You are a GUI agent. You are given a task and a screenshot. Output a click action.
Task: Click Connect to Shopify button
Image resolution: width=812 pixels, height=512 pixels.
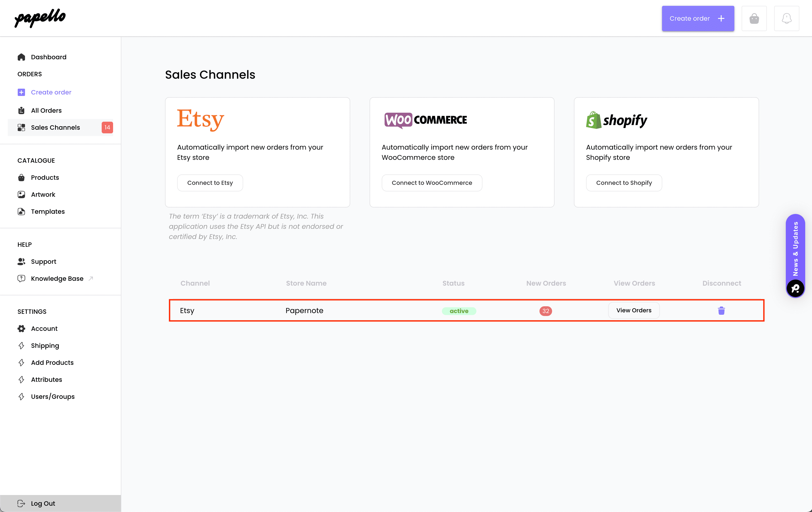tap(624, 183)
